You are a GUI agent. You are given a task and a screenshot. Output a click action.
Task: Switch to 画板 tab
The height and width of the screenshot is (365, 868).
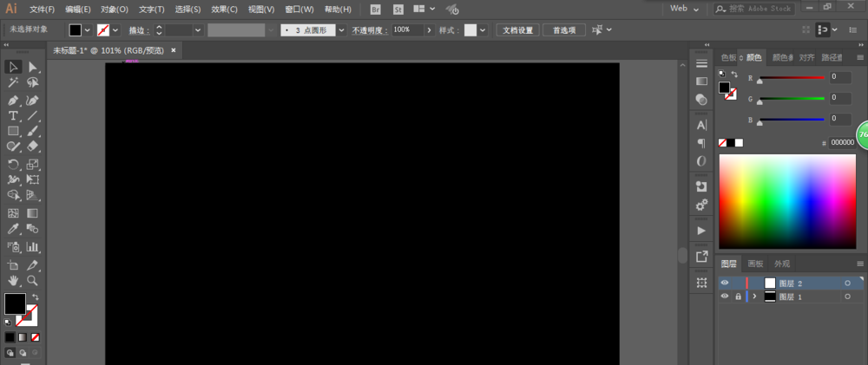coord(756,264)
